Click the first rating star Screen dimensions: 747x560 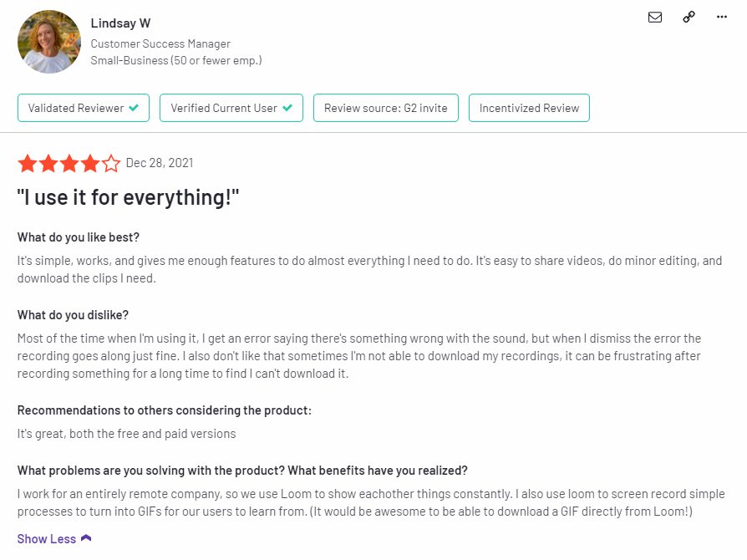[28, 164]
